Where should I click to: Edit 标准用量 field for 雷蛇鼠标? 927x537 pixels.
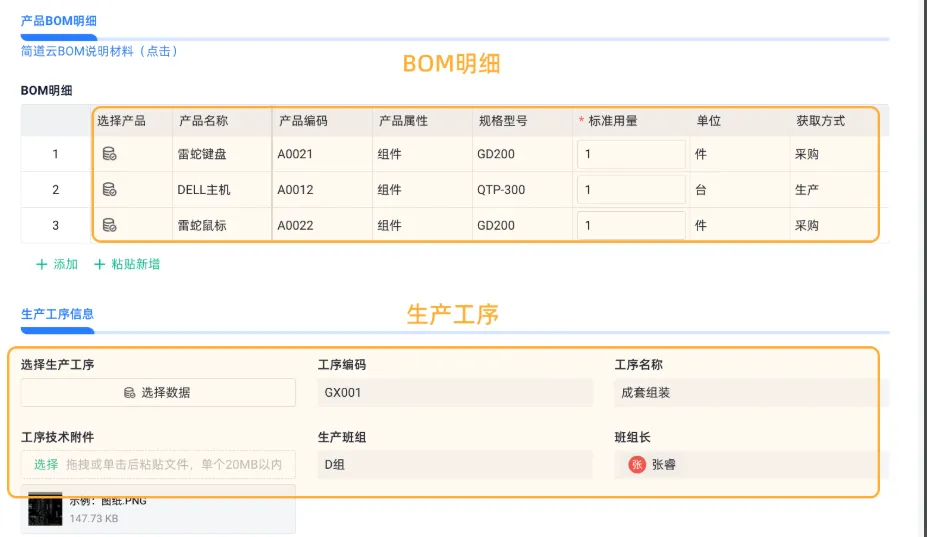[631, 225]
